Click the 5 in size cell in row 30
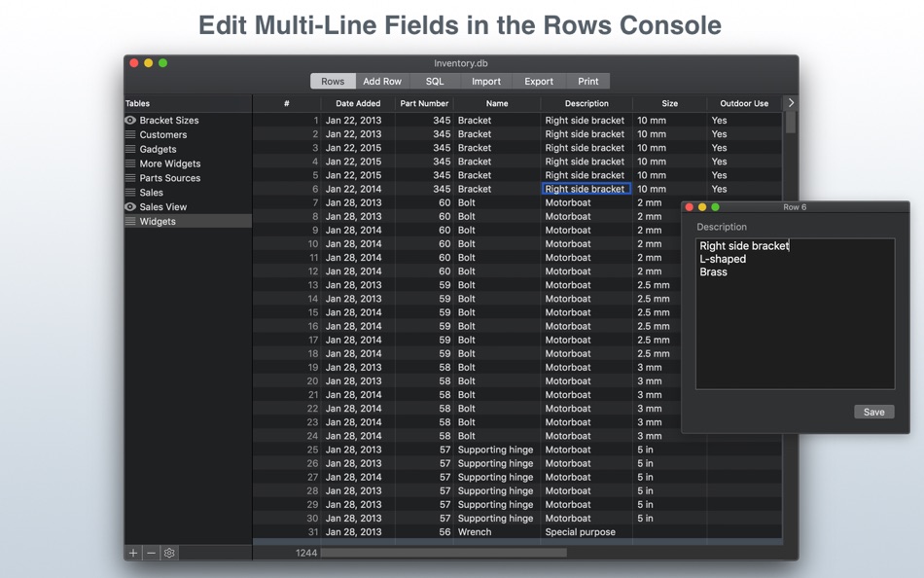Screen dimensions: 924x578 pyautogui.click(x=669, y=518)
